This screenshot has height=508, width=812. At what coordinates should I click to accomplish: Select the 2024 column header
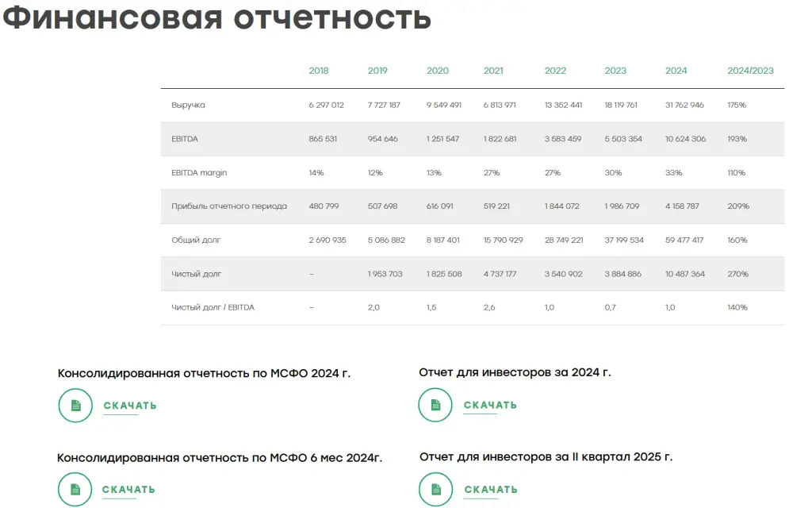676,71
